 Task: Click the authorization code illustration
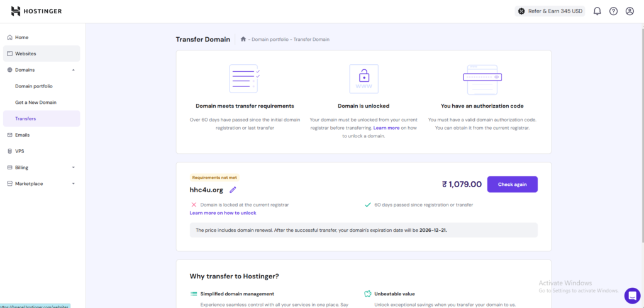point(482,79)
